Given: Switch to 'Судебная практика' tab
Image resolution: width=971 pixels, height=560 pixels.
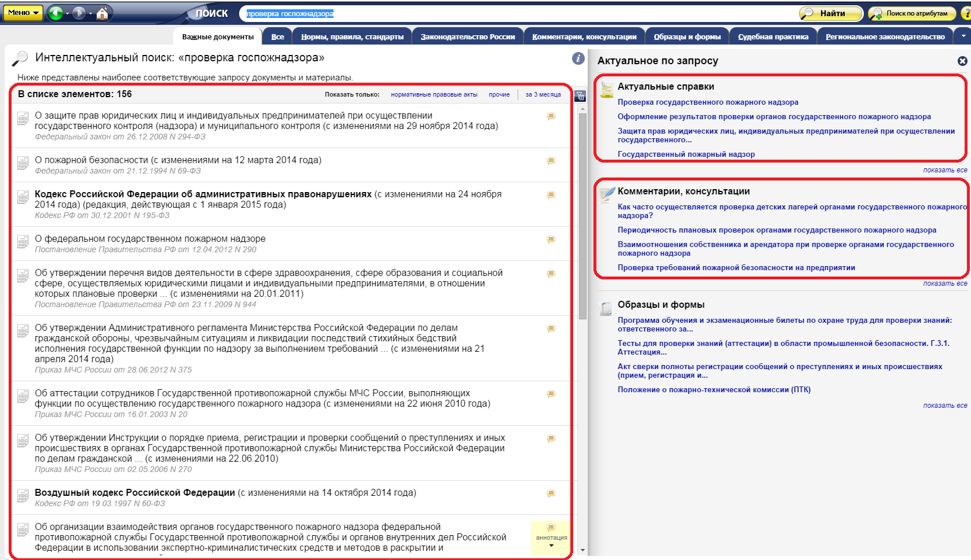Looking at the screenshot, I should click(x=772, y=36).
